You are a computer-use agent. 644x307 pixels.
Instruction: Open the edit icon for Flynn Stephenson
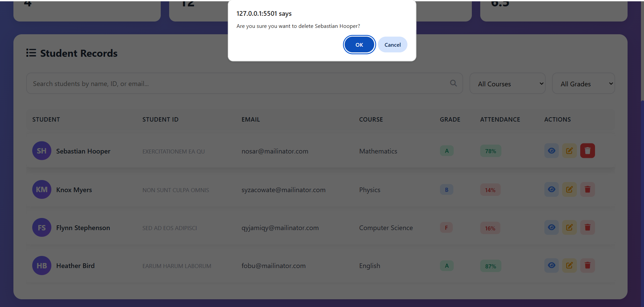coord(569,227)
